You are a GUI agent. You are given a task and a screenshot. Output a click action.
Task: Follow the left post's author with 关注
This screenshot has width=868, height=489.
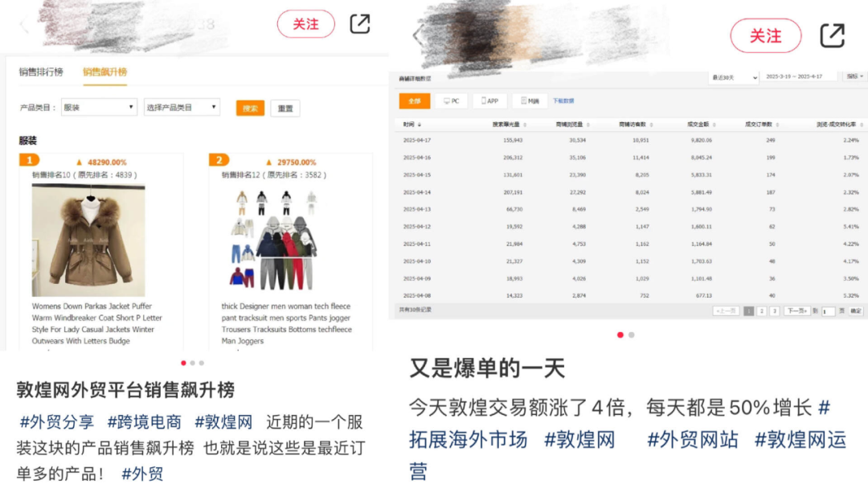305,24
